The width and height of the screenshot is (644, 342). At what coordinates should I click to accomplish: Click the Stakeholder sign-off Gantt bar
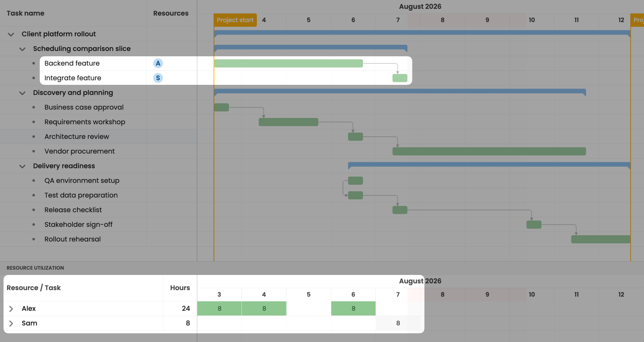[534, 224]
